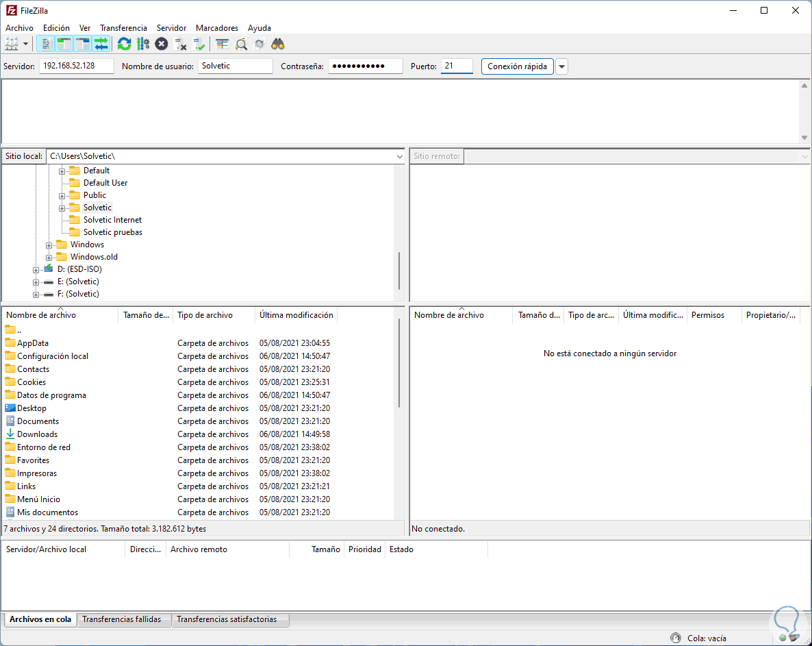Open the Ver menu
This screenshot has width=812, height=646.
[x=85, y=28]
